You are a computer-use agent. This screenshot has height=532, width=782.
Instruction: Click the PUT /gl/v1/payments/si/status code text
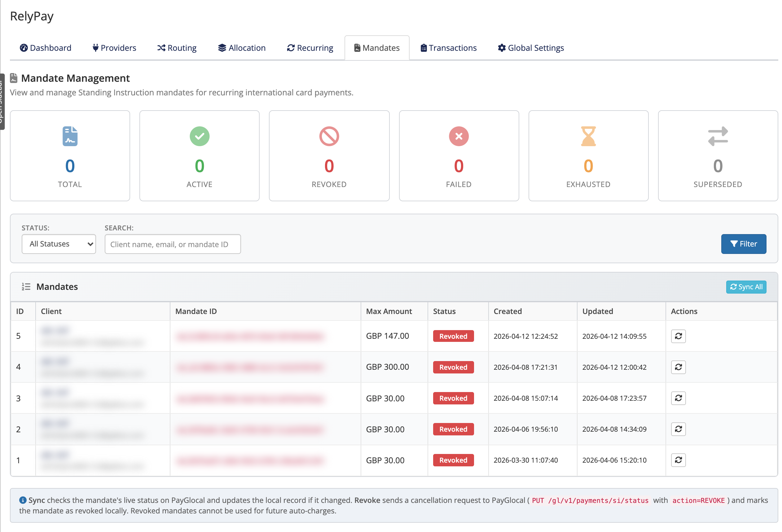coord(590,500)
